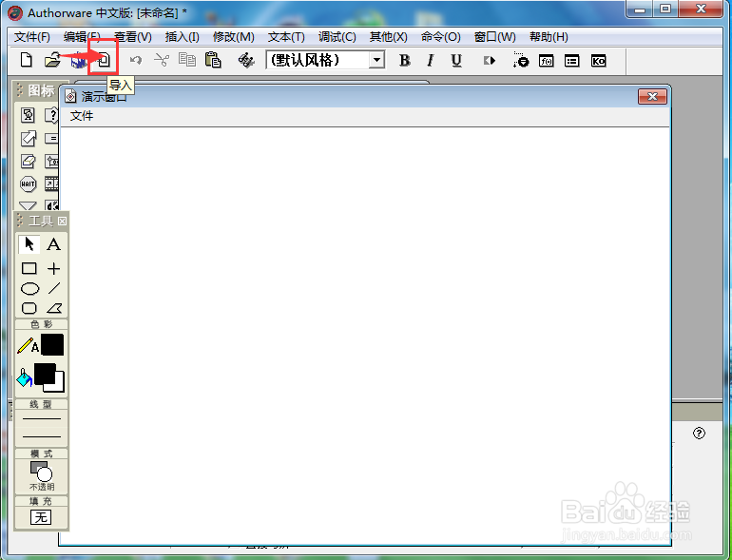Open the 文本(T) menu
The height and width of the screenshot is (560, 732).
(x=286, y=37)
